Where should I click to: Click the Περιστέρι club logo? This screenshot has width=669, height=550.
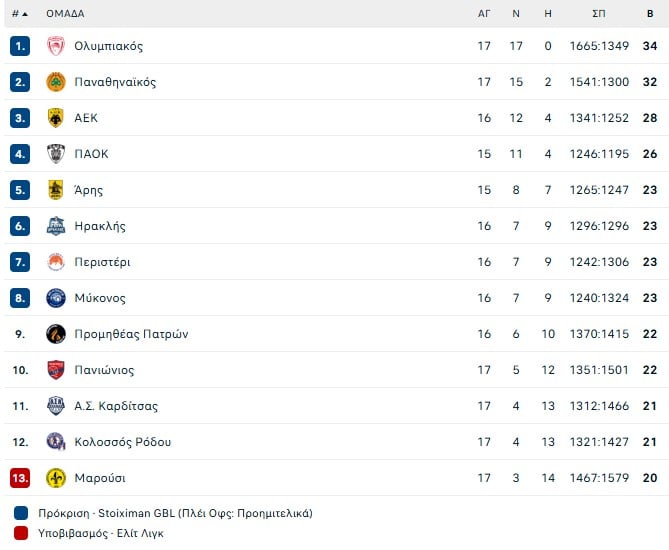pyautogui.click(x=56, y=262)
